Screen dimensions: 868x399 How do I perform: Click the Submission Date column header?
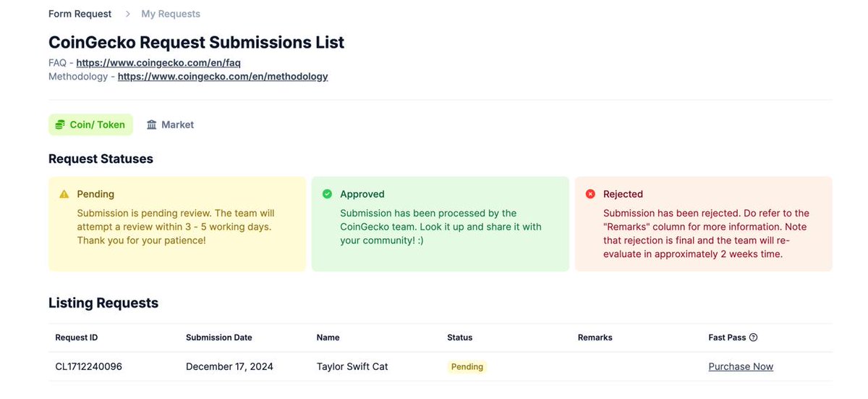click(219, 337)
